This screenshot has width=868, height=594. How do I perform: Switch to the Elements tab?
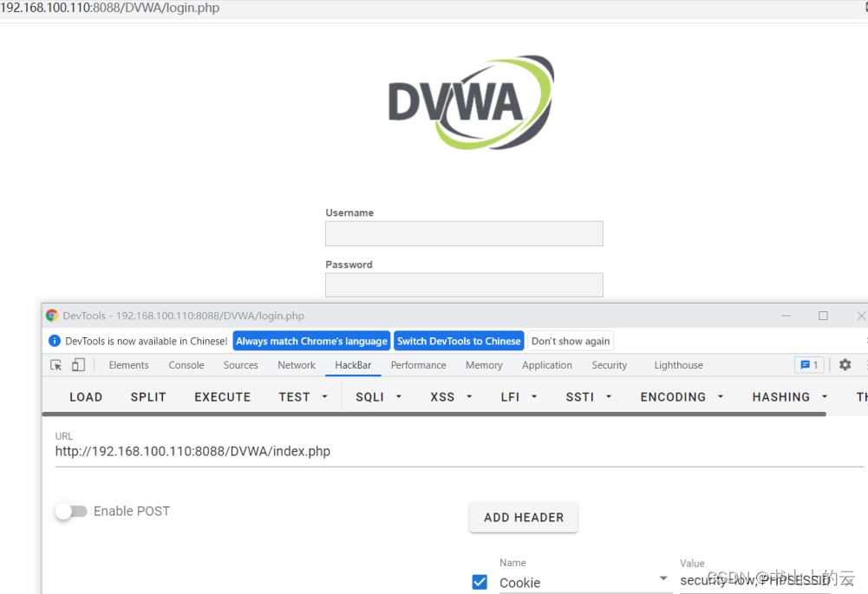[128, 365]
